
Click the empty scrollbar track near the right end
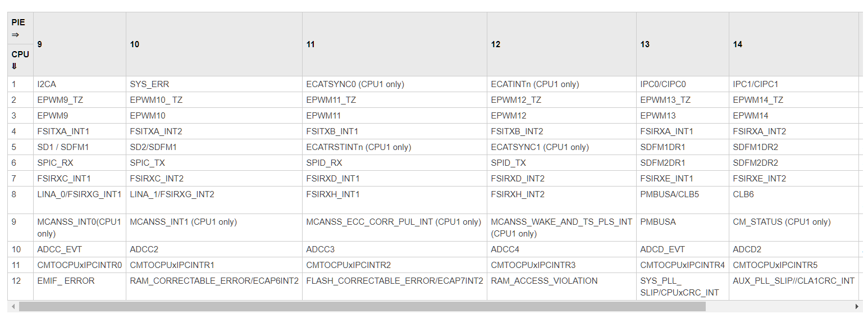pyautogui.click(x=779, y=306)
